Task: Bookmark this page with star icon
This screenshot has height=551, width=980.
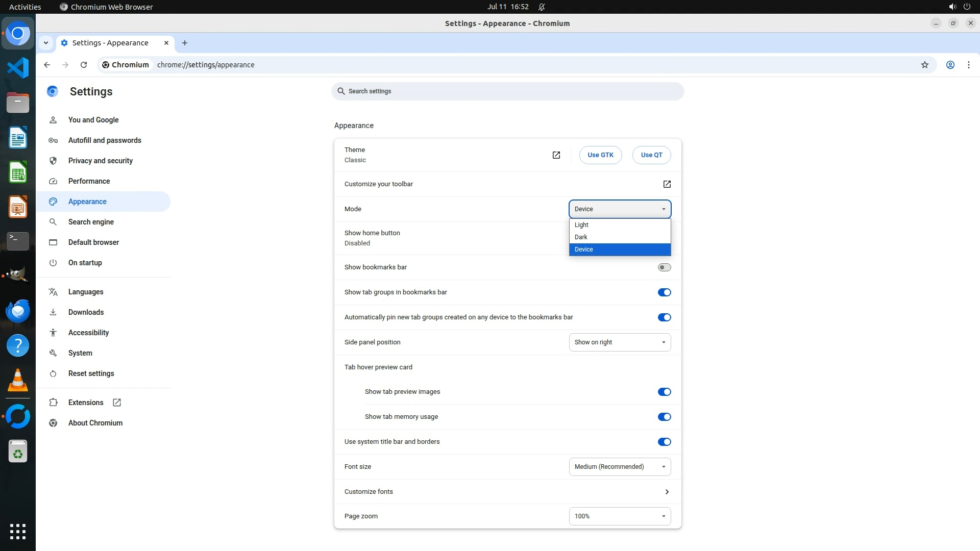Action: point(924,65)
